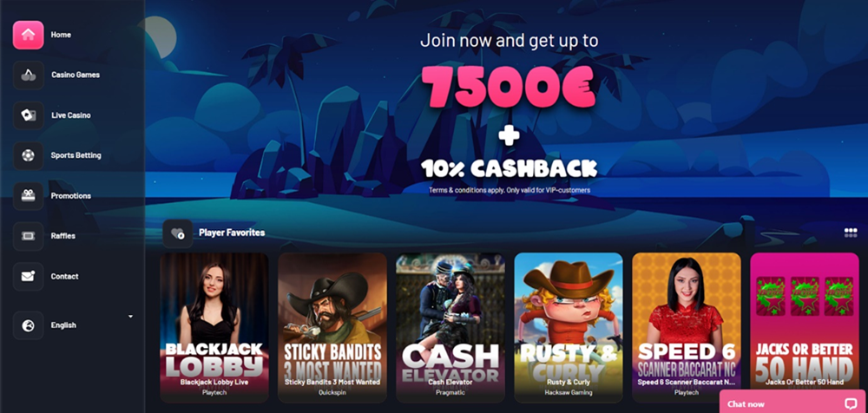Viewport: 868px width, 413px height.
Task: Open the Raffles ticket icon
Action: [x=29, y=236]
